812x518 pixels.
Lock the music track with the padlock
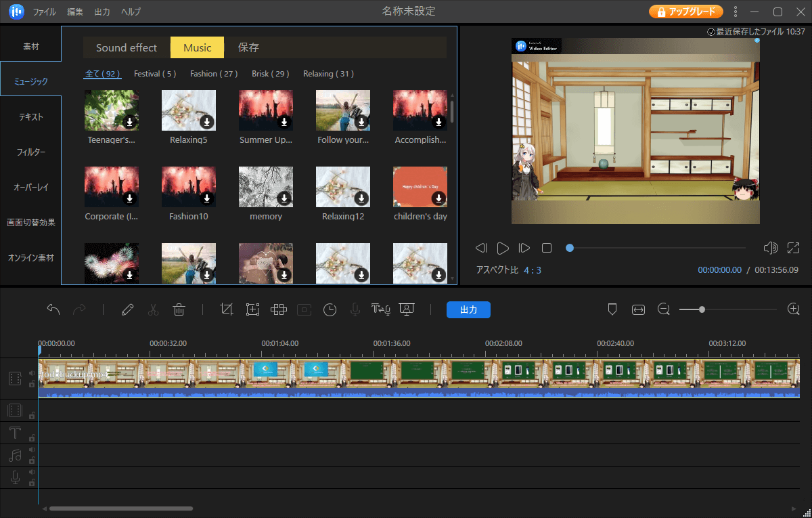pyautogui.click(x=32, y=460)
